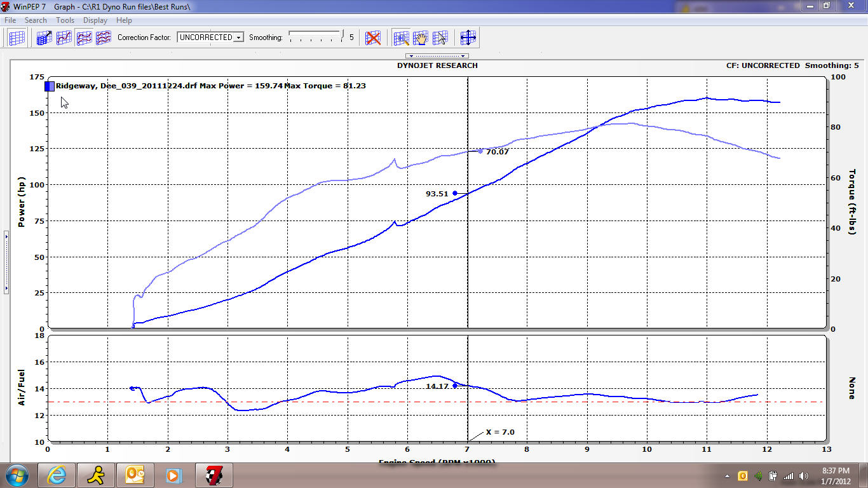Click the grid table view toolbar icon

pos(17,37)
